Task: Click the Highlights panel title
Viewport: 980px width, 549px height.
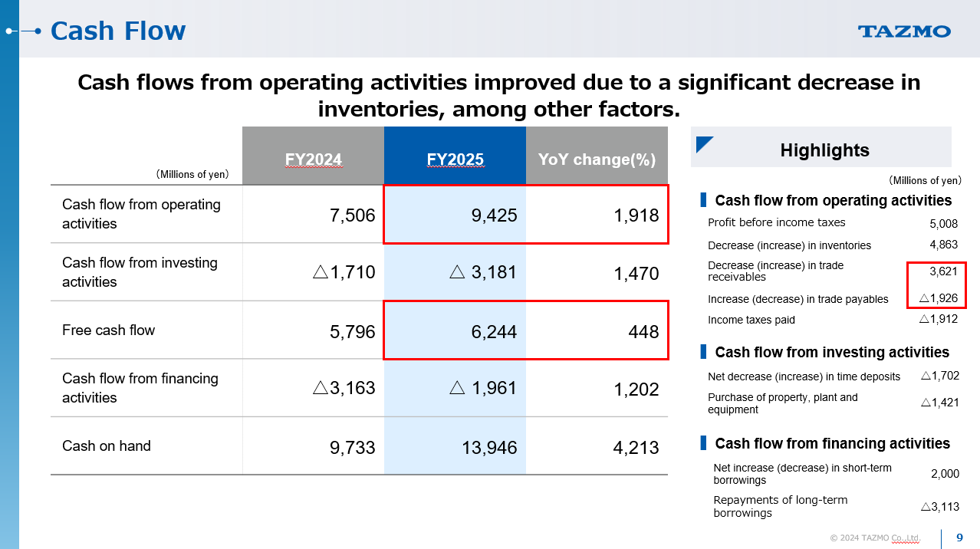Action: [824, 150]
